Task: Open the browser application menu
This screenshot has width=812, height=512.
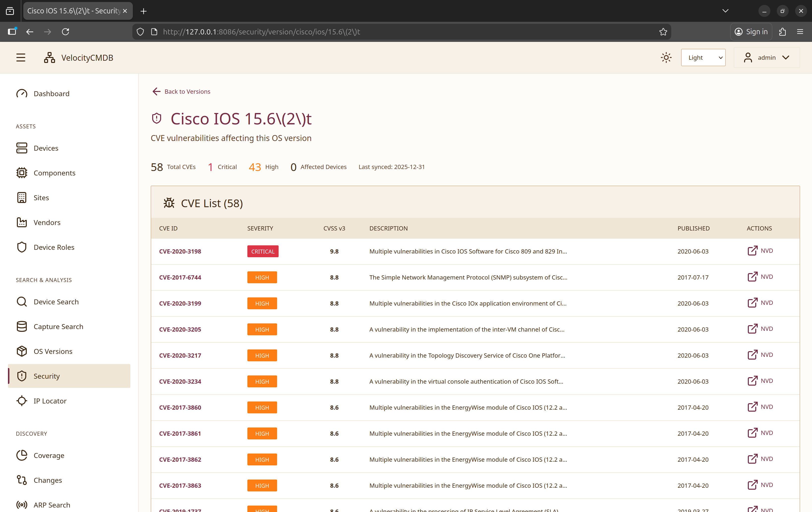Action: 800,32
